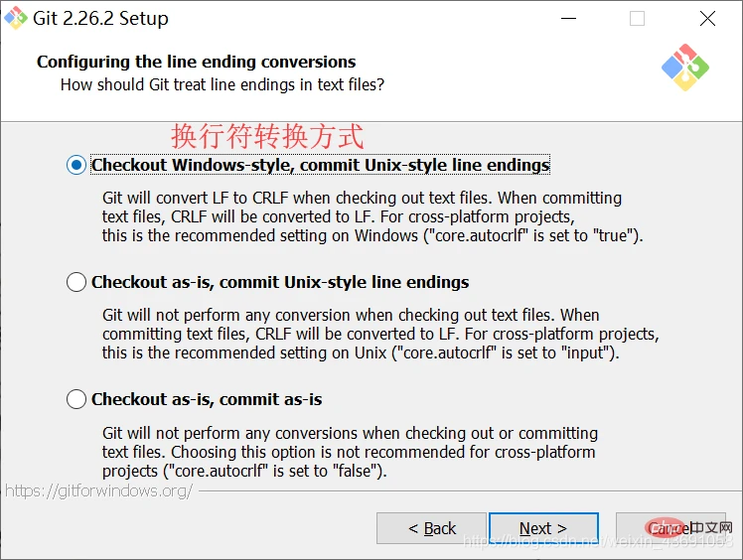
Task: Minimize the Git Setup window
Action: tap(568, 19)
